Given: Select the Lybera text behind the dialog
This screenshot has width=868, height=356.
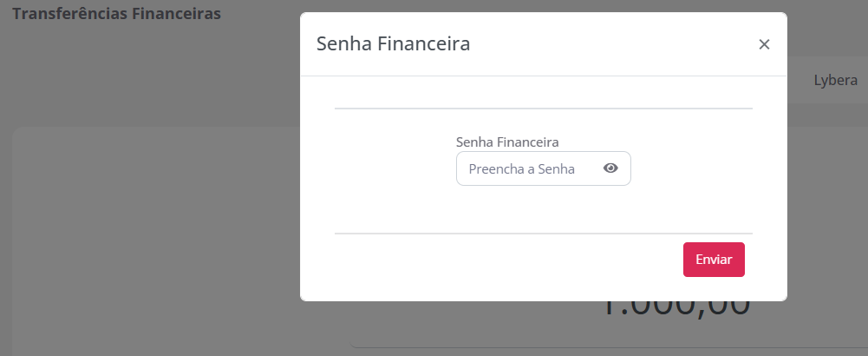Looking at the screenshot, I should pos(835,80).
